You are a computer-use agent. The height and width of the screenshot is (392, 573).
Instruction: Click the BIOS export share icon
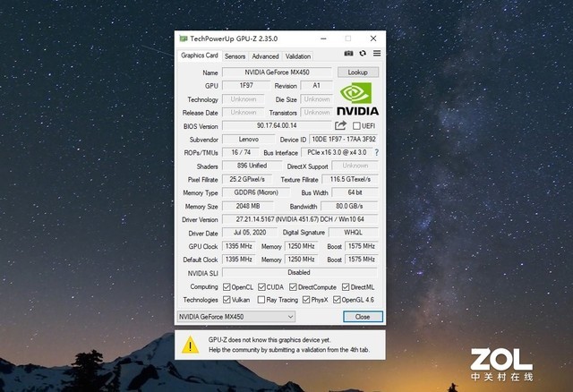tap(340, 125)
